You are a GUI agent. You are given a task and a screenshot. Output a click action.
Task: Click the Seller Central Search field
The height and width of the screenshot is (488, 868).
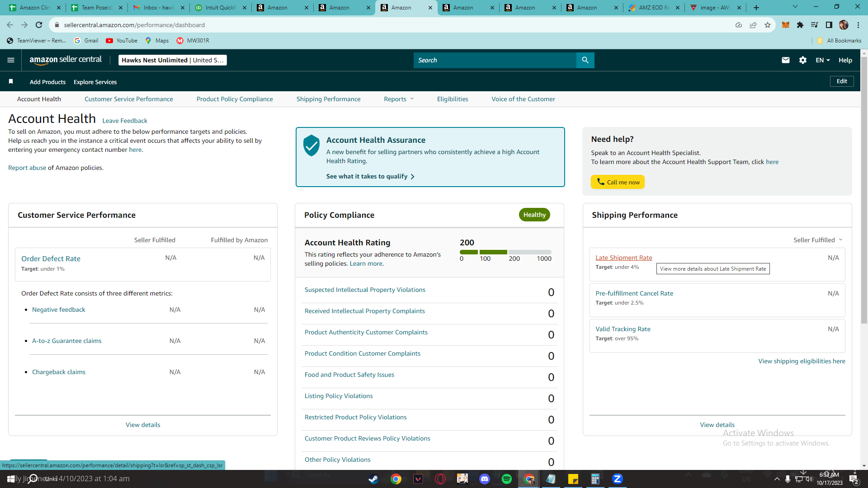point(495,60)
